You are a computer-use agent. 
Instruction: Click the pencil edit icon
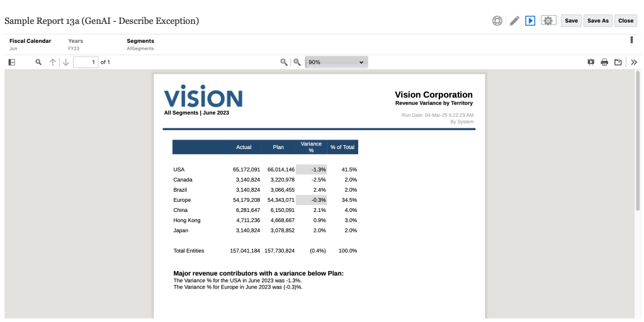(x=514, y=21)
